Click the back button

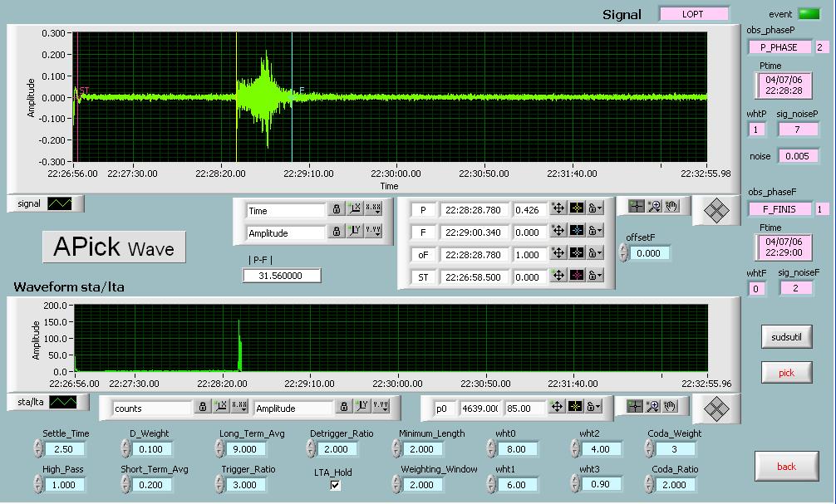click(786, 467)
